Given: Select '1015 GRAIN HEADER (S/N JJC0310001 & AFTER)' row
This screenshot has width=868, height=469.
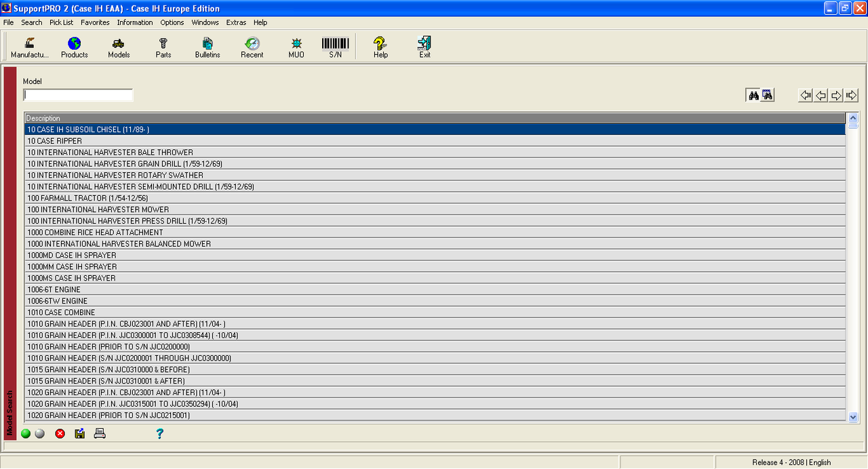Looking at the screenshot, I should [x=435, y=381].
